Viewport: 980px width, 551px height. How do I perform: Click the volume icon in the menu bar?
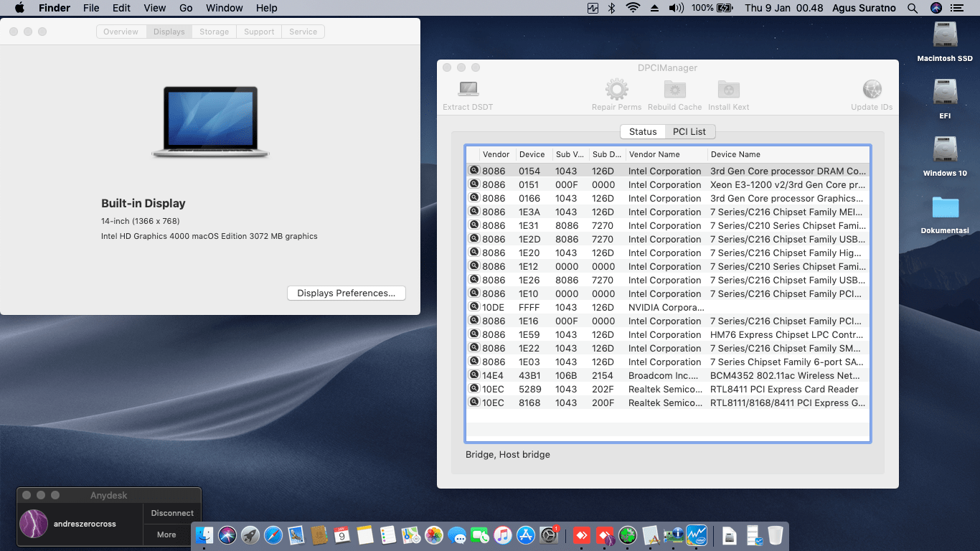click(676, 8)
